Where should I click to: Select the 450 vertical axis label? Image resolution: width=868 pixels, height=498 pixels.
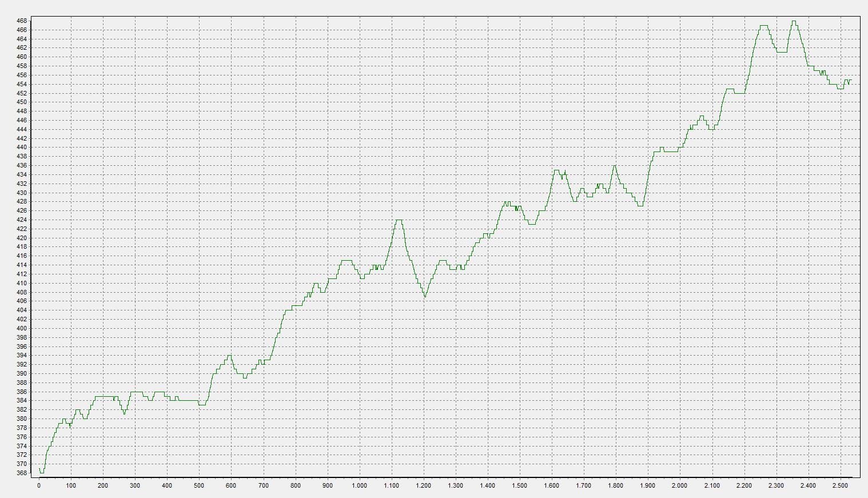point(21,102)
